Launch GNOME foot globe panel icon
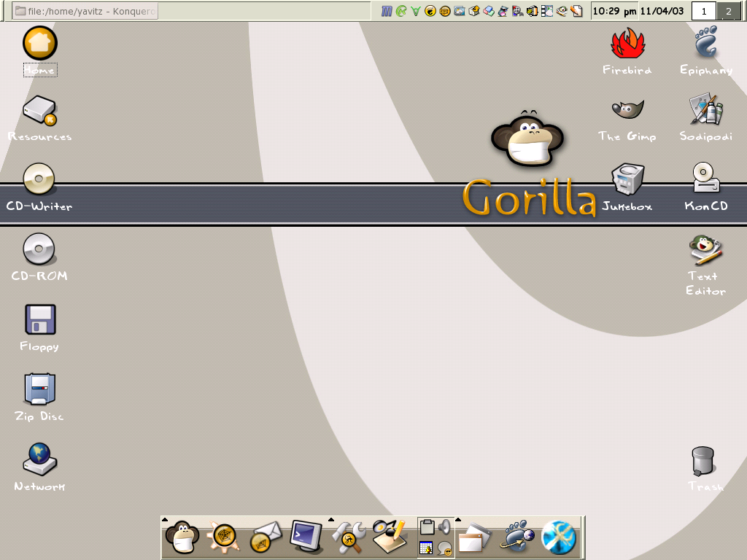This screenshot has height=560, width=747. (516, 537)
